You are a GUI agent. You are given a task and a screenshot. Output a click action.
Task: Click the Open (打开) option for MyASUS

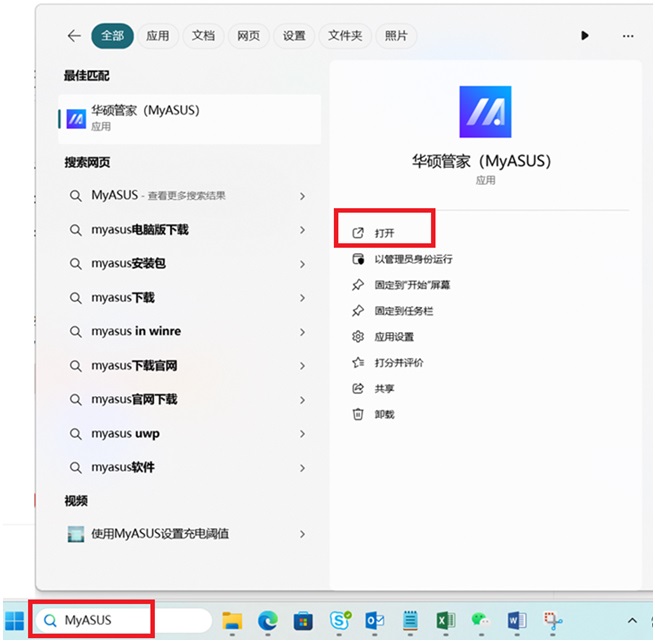(x=384, y=233)
